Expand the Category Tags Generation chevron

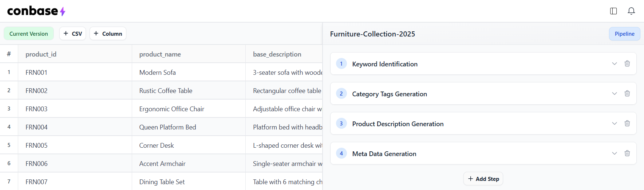click(615, 93)
